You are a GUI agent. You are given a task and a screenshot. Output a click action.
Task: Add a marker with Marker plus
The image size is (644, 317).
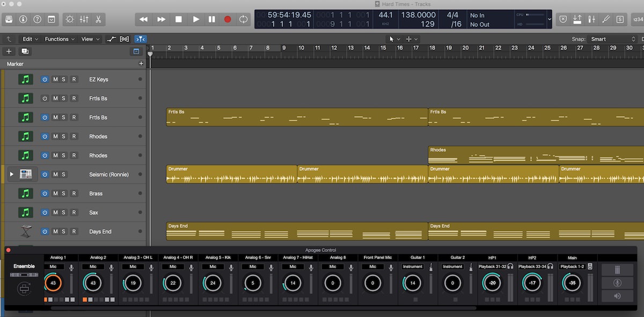click(x=141, y=63)
